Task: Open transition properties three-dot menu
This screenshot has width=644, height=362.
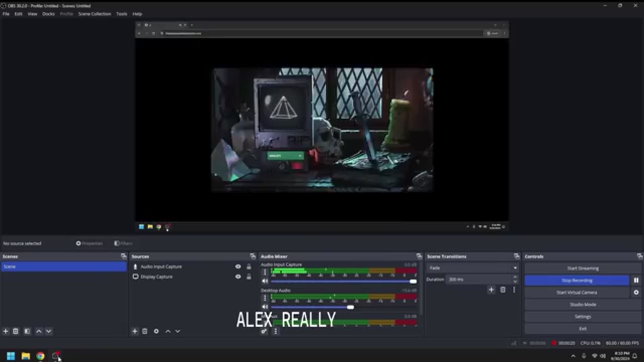Action: pyautogui.click(x=514, y=290)
